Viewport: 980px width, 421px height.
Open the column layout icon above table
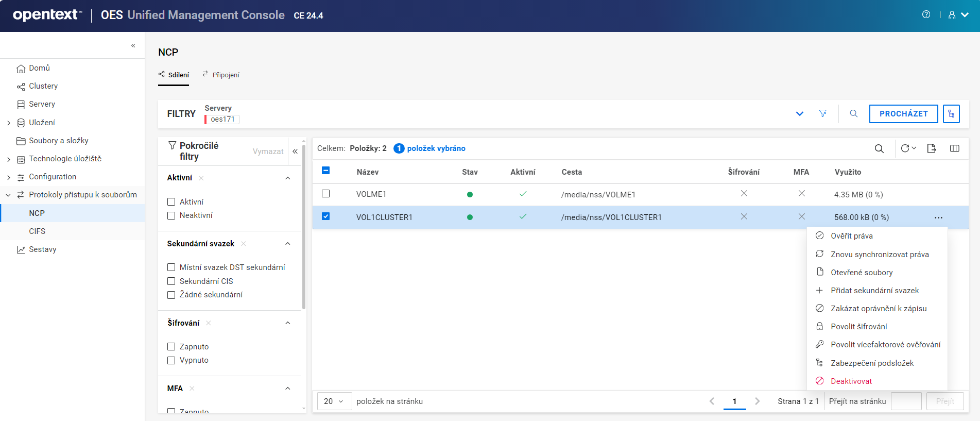coord(954,148)
